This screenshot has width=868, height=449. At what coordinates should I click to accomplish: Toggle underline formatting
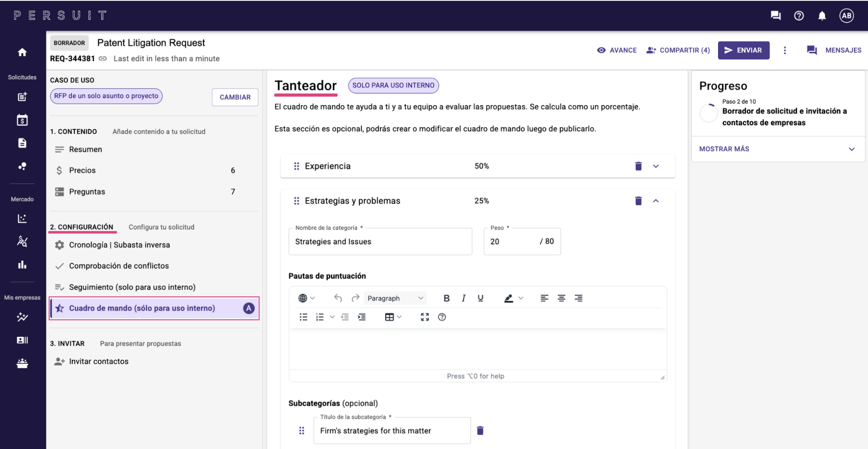point(480,298)
